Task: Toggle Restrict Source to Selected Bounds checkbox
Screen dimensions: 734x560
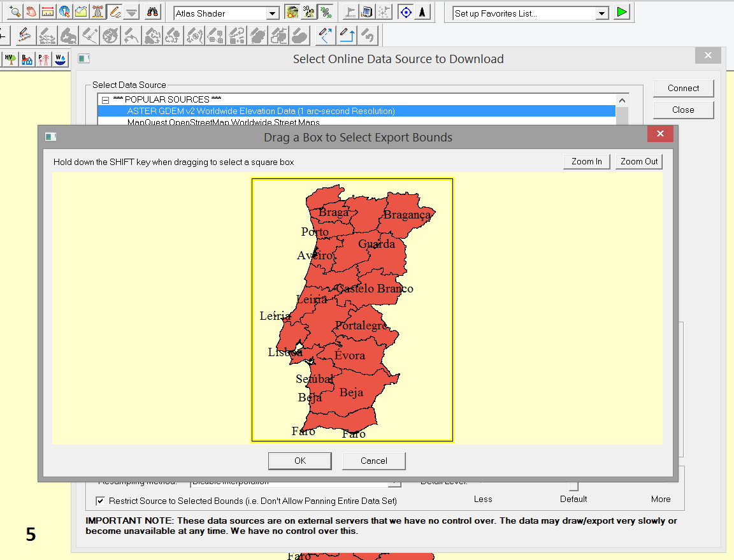Action: [x=100, y=501]
